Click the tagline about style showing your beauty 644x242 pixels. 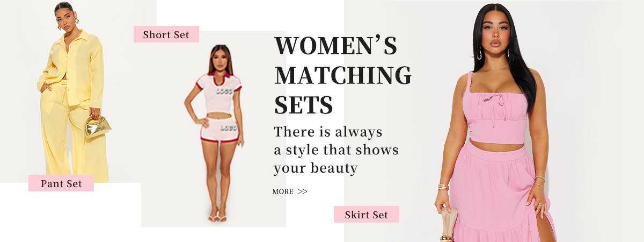tap(336, 150)
